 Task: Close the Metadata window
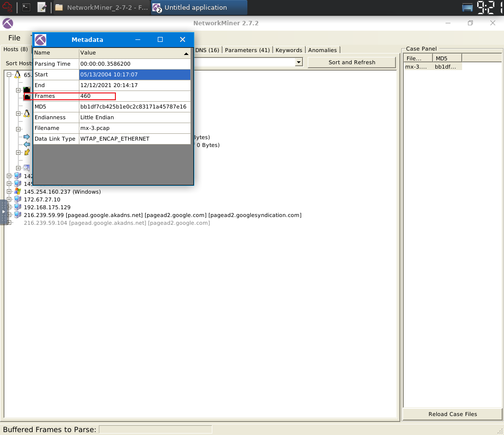click(183, 39)
